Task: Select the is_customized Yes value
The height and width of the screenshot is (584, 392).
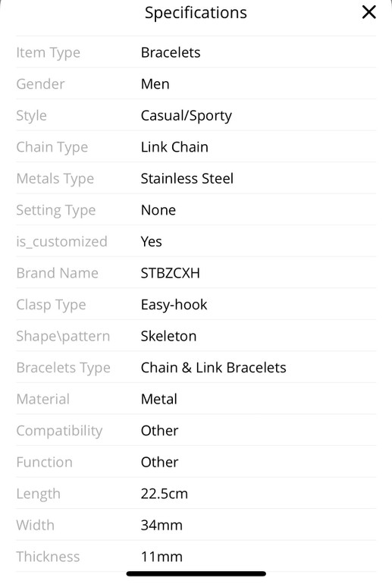Action: click(151, 242)
